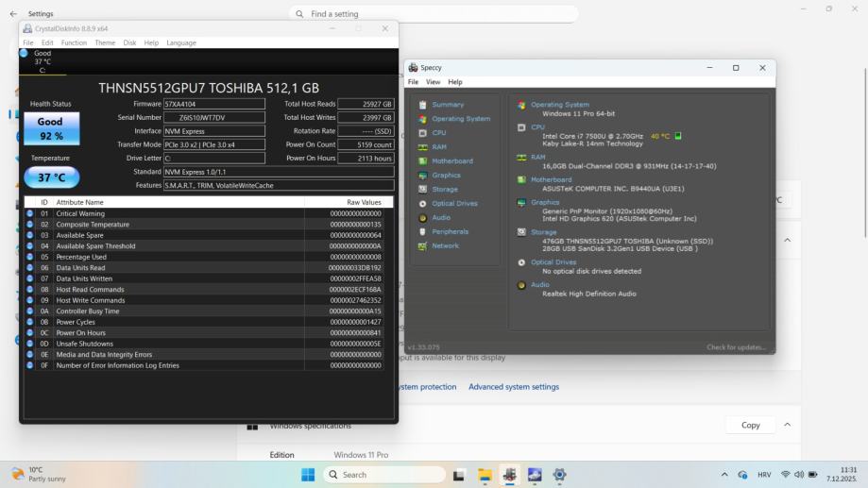This screenshot has height=488, width=868.
Task: Select Network in the Speccy sidebar
Action: [x=445, y=245]
